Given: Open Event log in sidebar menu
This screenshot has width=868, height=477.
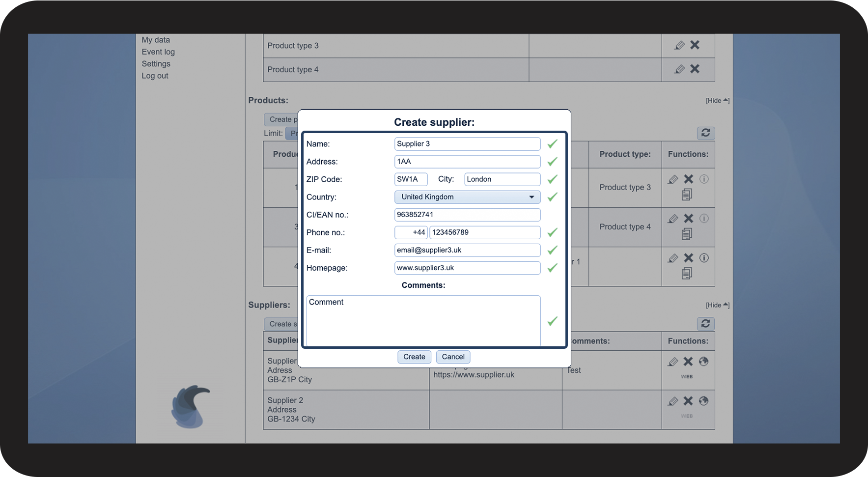Looking at the screenshot, I should click(158, 52).
